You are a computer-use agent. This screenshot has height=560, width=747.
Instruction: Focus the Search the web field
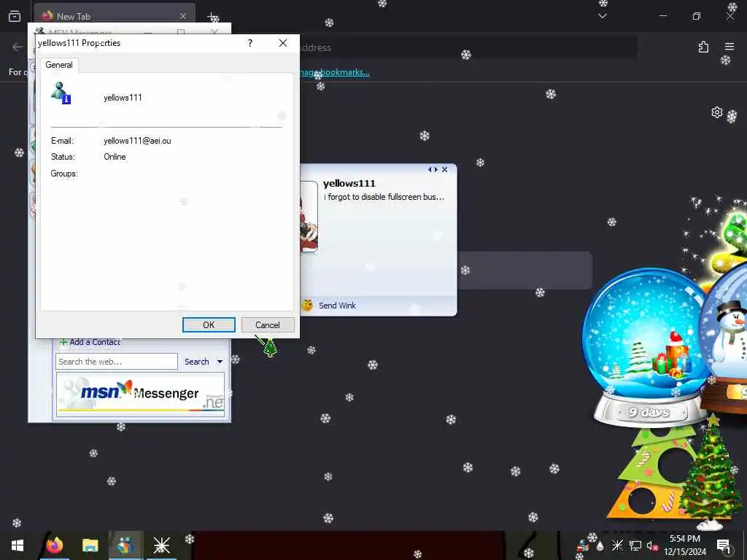(x=117, y=362)
